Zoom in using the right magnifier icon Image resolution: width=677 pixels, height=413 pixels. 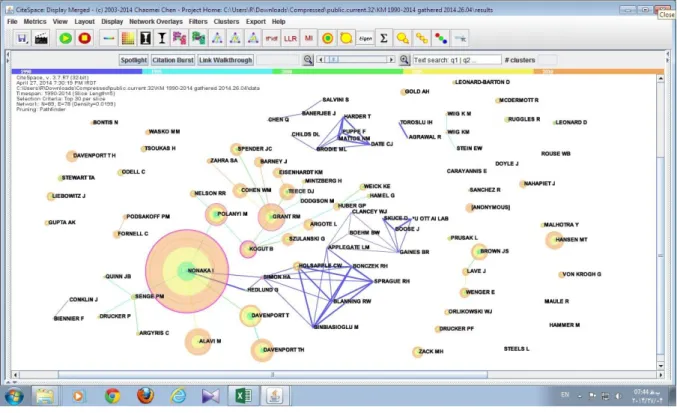coord(404,60)
